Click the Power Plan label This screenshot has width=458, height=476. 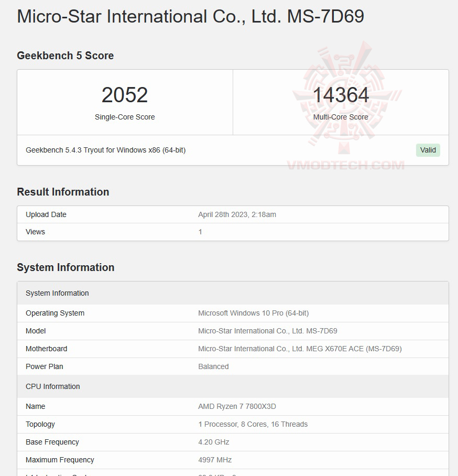point(45,367)
